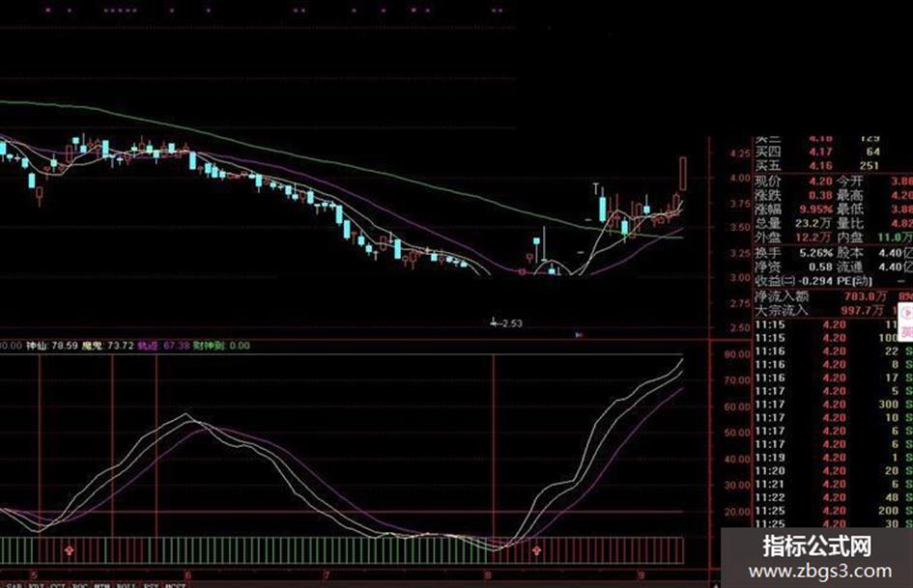Switch to the BOLL indicator tab
Image resolution: width=913 pixels, height=588 pixels.
pos(126,585)
